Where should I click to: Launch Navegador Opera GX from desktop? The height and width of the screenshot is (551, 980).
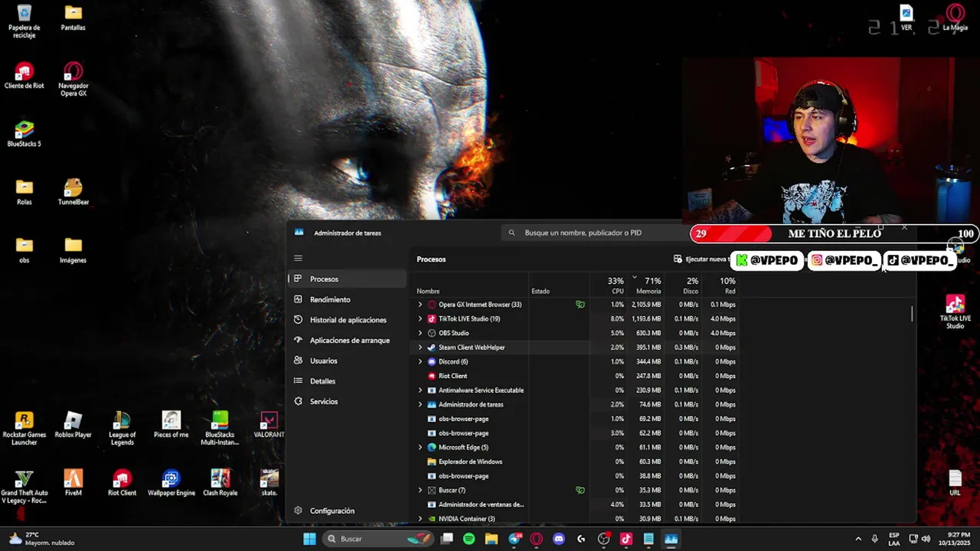click(73, 79)
